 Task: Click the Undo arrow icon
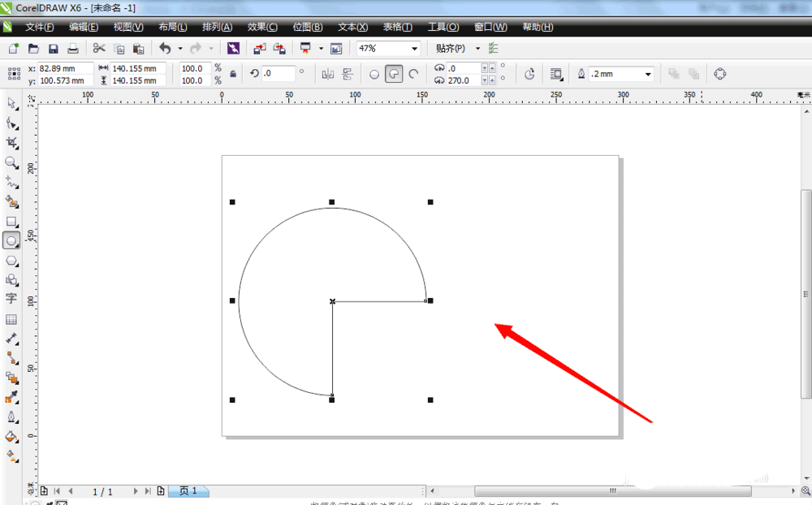pos(165,48)
